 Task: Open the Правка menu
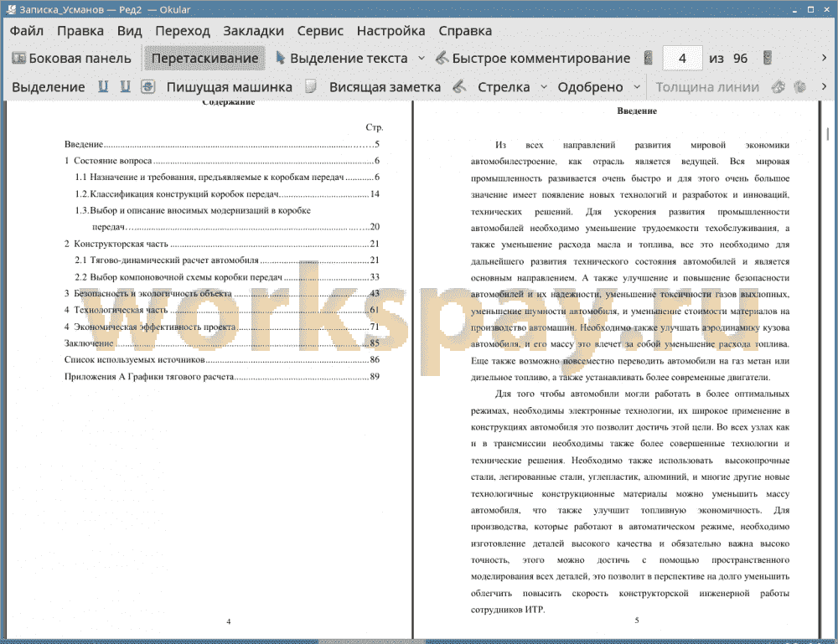click(x=80, y=31)
